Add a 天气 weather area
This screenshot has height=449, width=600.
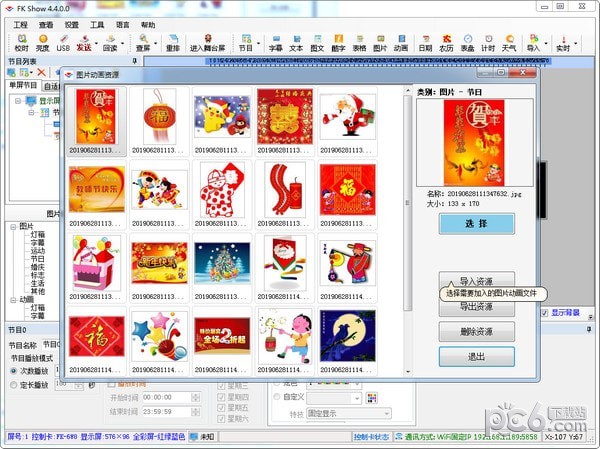click(x=509, y=43)
